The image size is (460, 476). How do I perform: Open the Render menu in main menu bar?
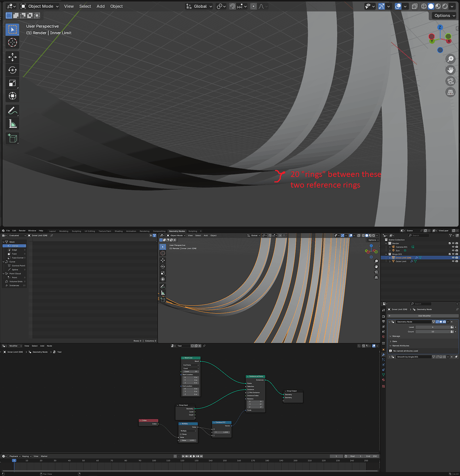coord(22,231)
